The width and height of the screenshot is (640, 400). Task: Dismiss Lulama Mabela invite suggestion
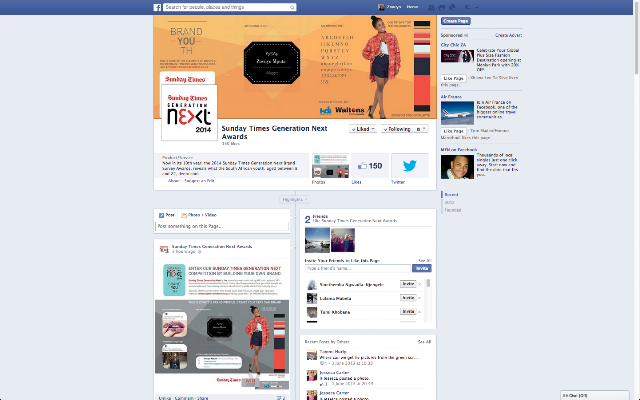pos(420,298)
